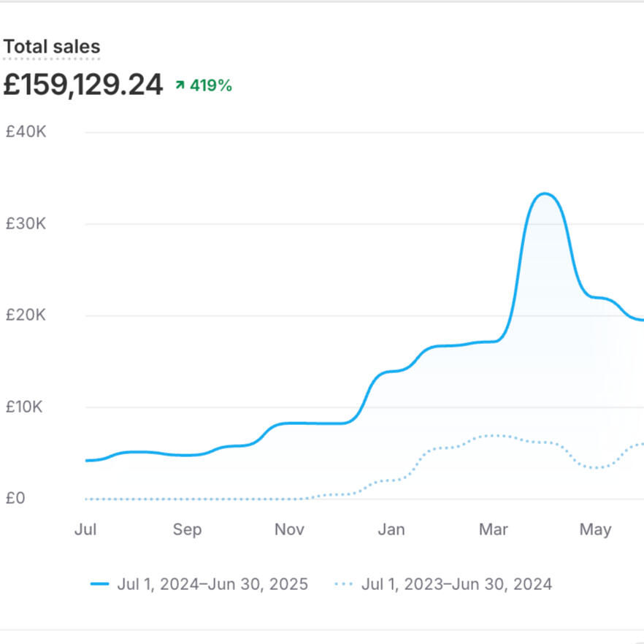
Task: Click the £30K y-axis label
Action: point(26,223)
